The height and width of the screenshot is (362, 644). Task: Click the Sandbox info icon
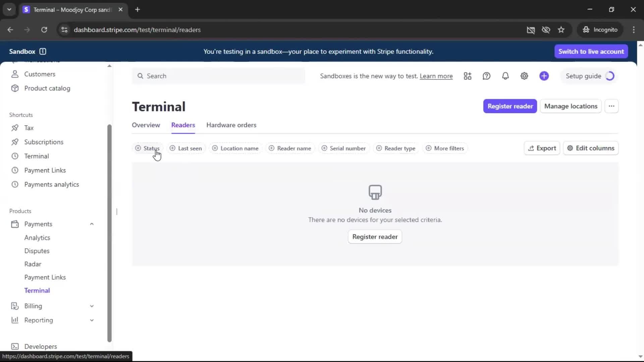[43, 51]
